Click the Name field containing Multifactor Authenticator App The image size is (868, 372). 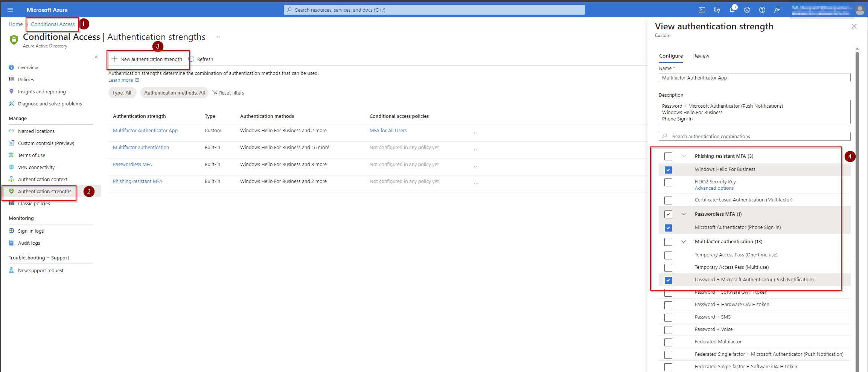pos(754,78)
